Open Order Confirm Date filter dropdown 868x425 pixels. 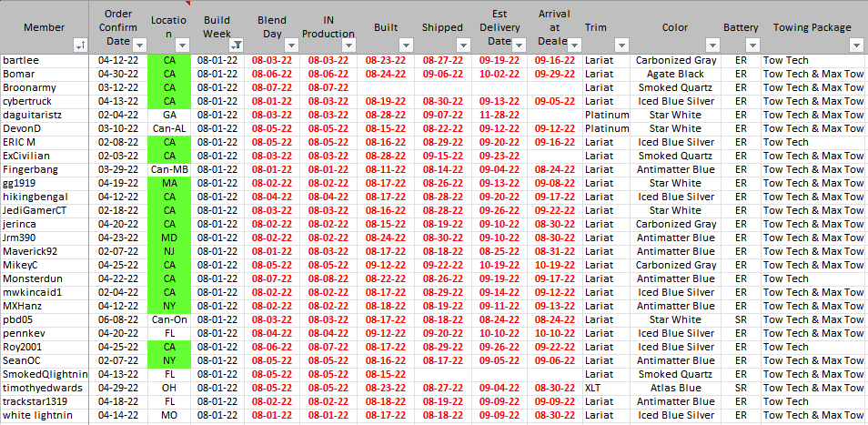click(x=140, y=45)
